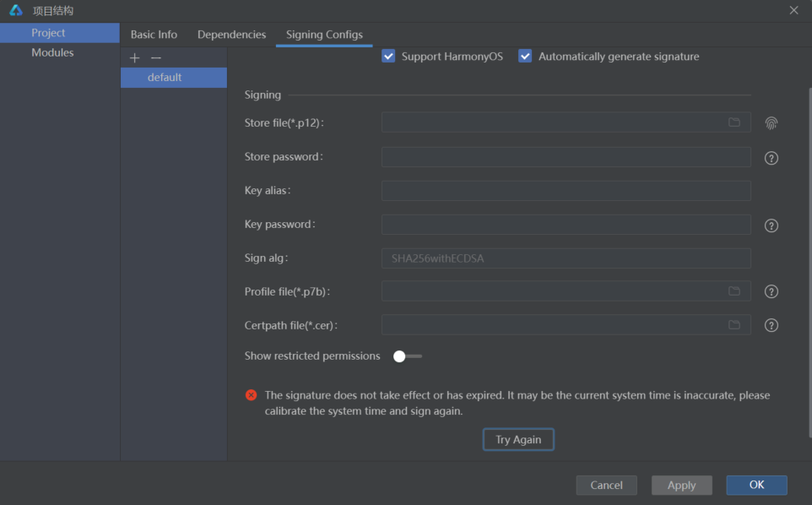
Task: Switch to the Basic Info tab
Action: pyautogui.click(x=154, y=35)
